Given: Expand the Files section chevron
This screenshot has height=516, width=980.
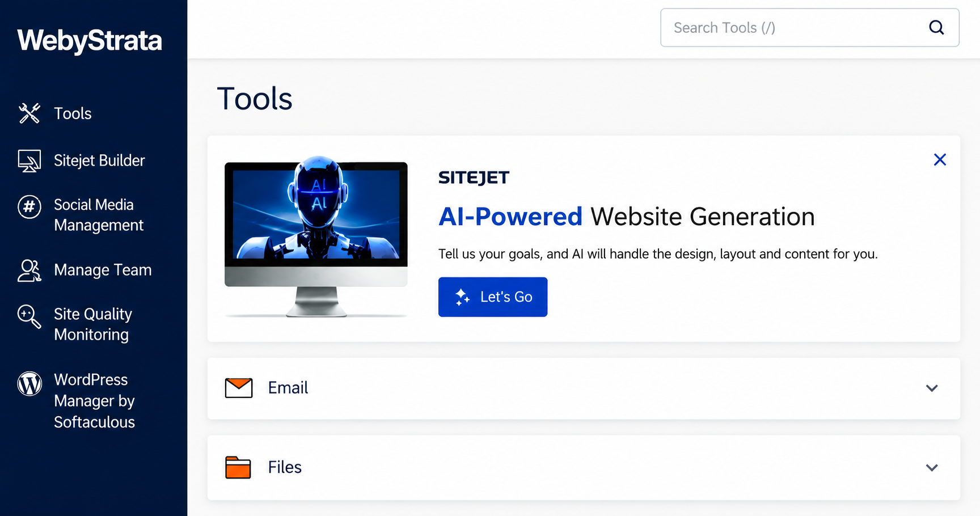Looking at the screenshot, I should [x=932, y=468].
